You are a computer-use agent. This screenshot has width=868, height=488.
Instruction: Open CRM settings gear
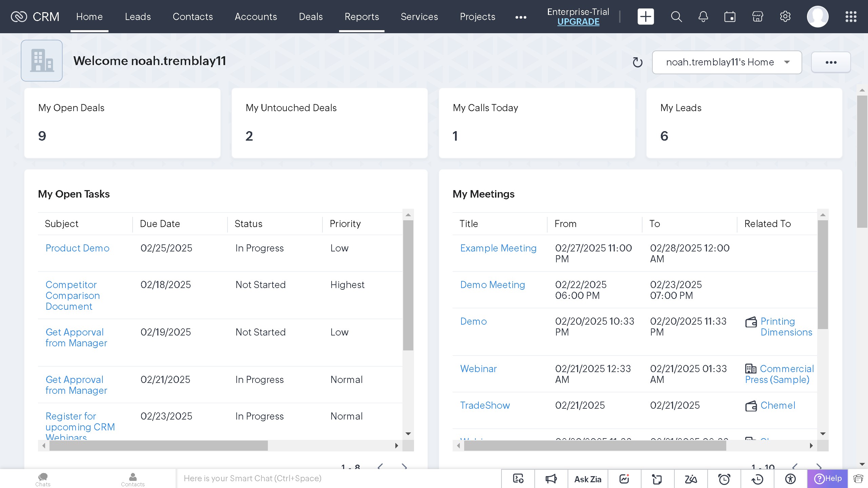(x=785, y=16)
